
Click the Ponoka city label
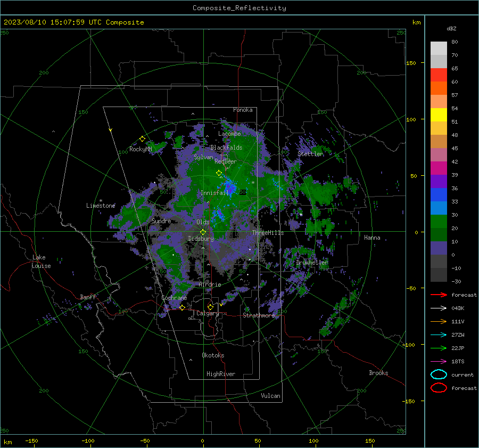(243, 110)
